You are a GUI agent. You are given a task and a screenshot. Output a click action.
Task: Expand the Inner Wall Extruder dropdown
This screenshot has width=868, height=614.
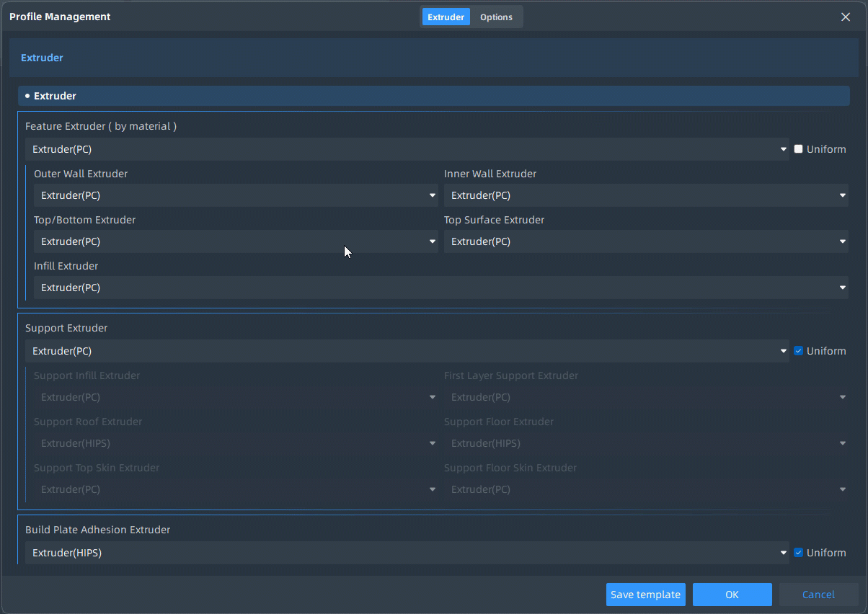click(x=646, y=195)
